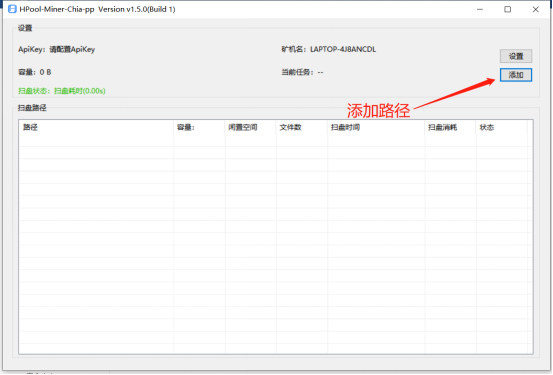The width and height of the screenshot is (553, 375).
Task: Click the green 扫盘状态 scan status text
Action: point(62,91)
